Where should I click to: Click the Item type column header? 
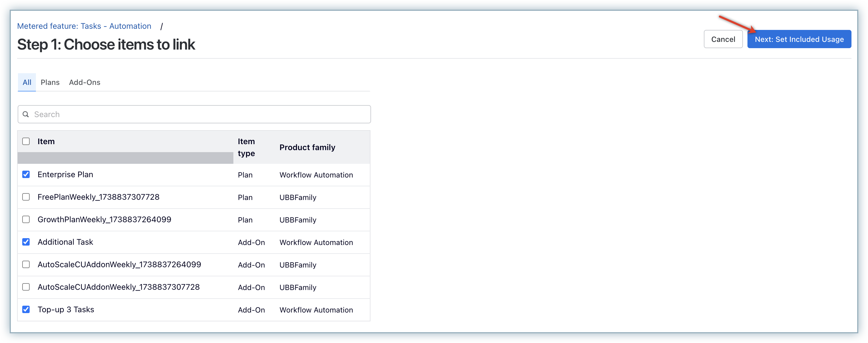pyautogui.click(x=246, y=147)
